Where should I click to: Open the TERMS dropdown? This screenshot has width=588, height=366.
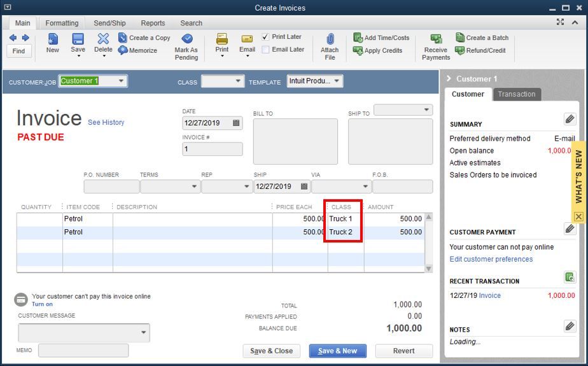coord(194,187)
